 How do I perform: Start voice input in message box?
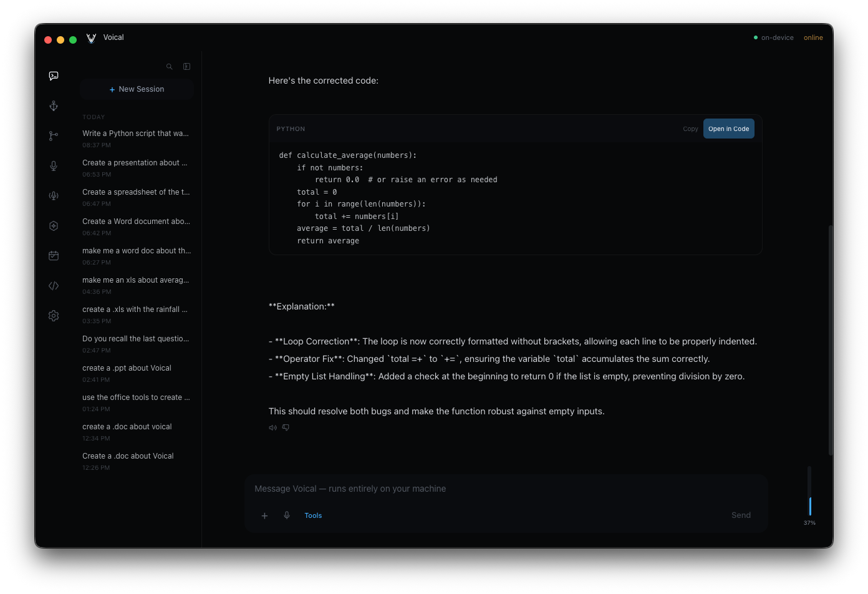click(287, 515)
